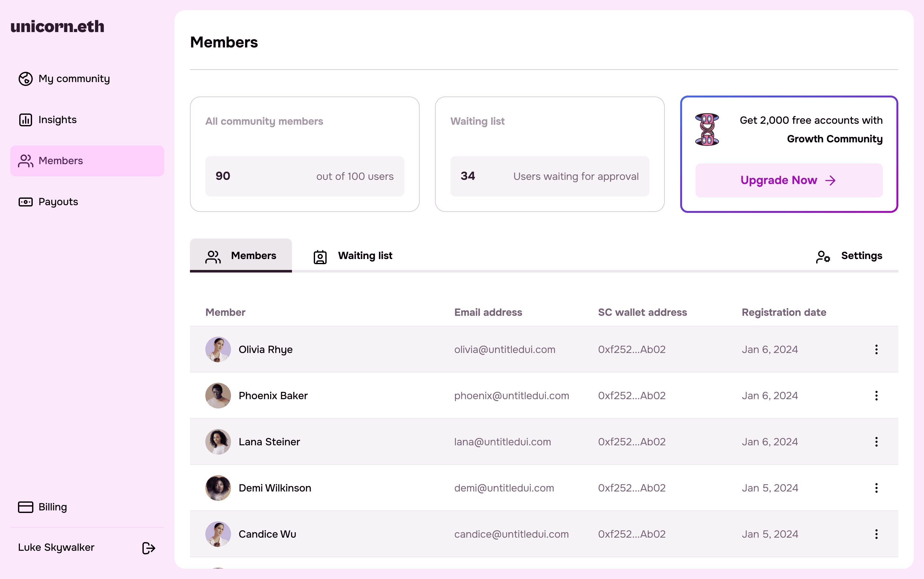Click the Members page heading

click(x=224, y=43)
